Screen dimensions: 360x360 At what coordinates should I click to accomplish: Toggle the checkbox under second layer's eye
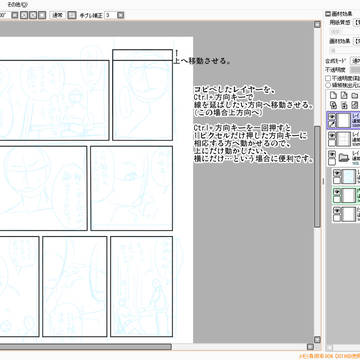pos(332,143)
